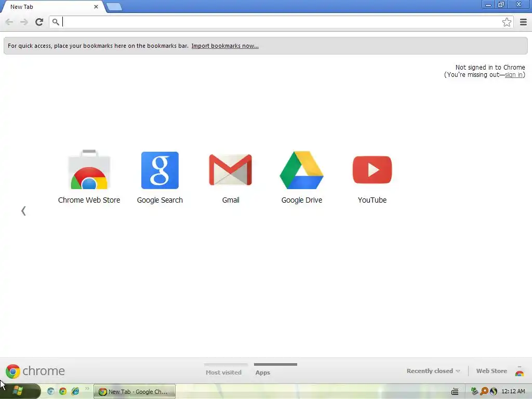Screen dimensions: 532x399
Task: Go to previous page with left chevron
Action: click(23, 211)
